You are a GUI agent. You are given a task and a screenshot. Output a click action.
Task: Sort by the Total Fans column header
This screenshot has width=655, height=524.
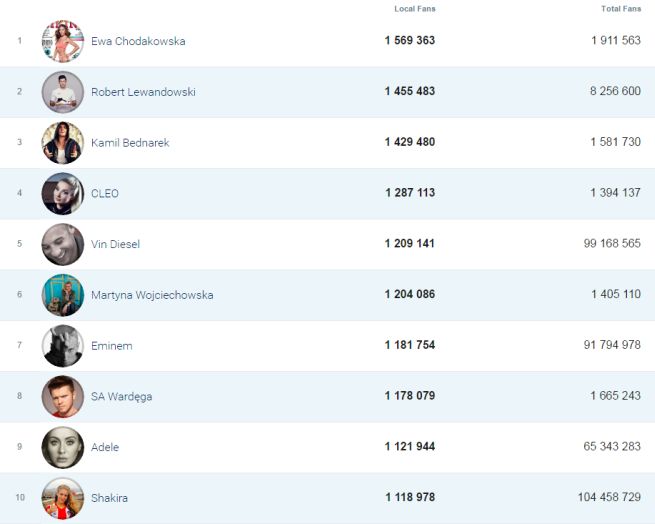pos(620,9)
